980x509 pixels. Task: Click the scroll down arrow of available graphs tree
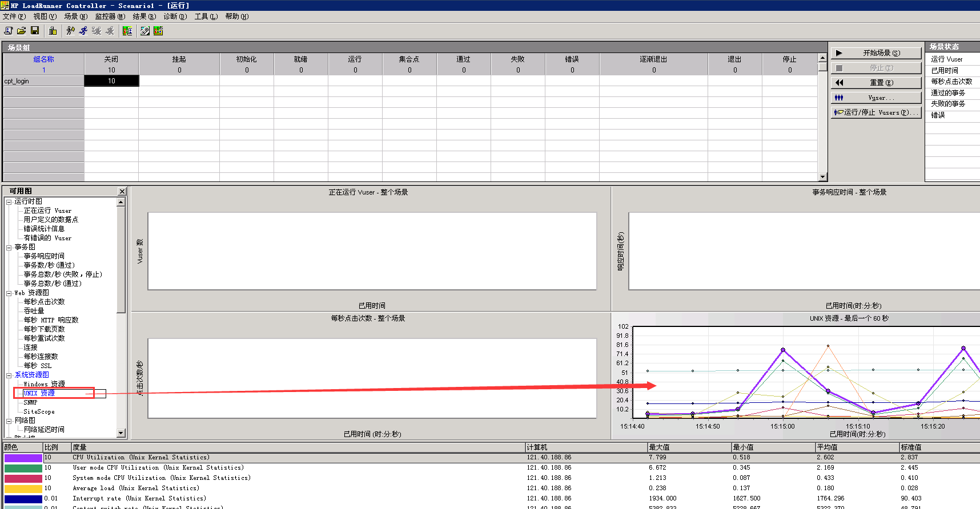click(121, 433)
